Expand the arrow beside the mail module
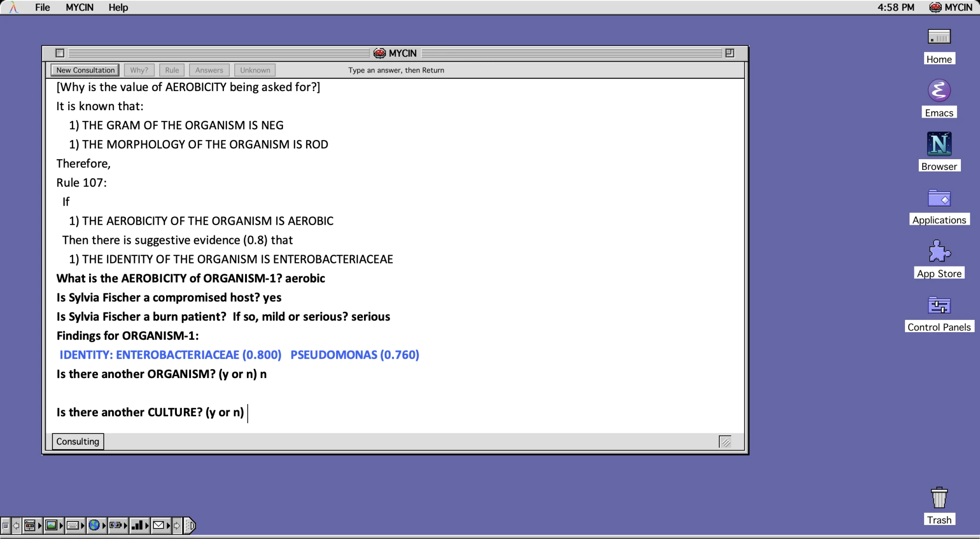 tap(168, 526)
